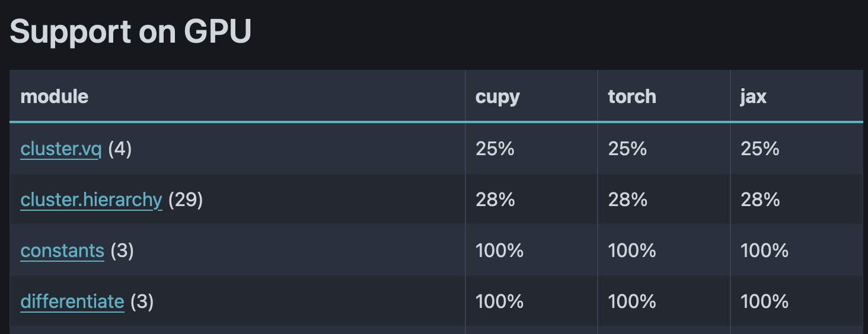Click cupy 100% cell in constants row
868x334 pixels.
(x=499, y=251)
